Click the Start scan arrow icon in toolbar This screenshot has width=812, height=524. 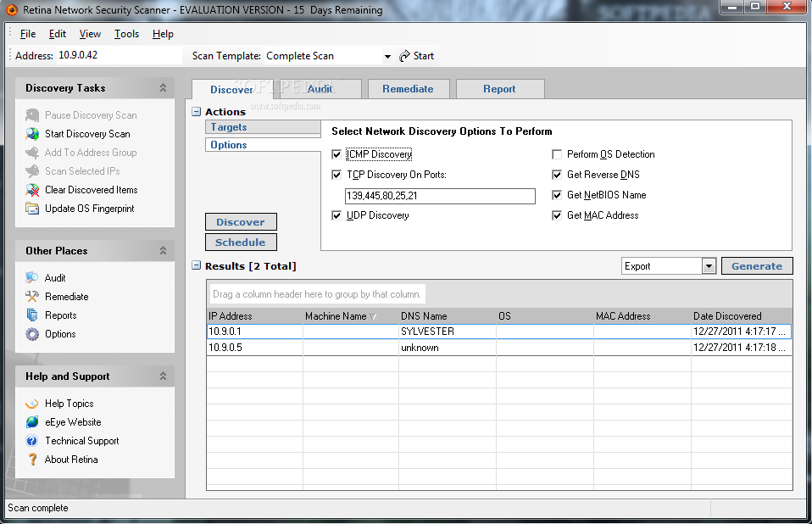click(404, 56)
